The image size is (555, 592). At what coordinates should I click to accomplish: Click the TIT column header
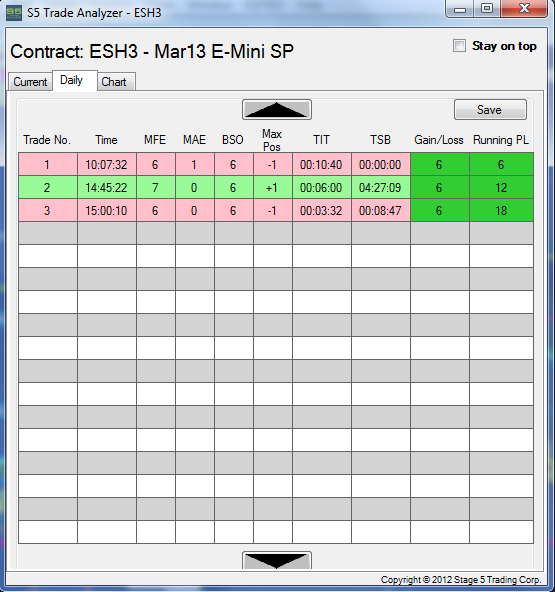321,140
